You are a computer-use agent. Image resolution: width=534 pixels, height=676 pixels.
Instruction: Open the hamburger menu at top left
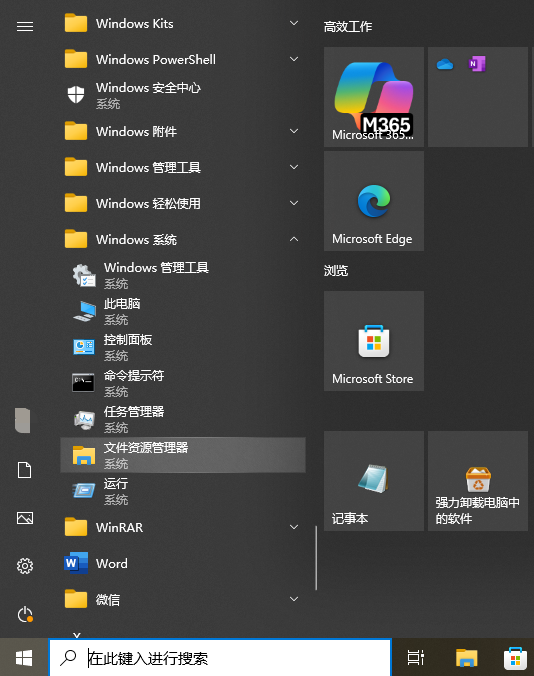click(x=25, y=27)
